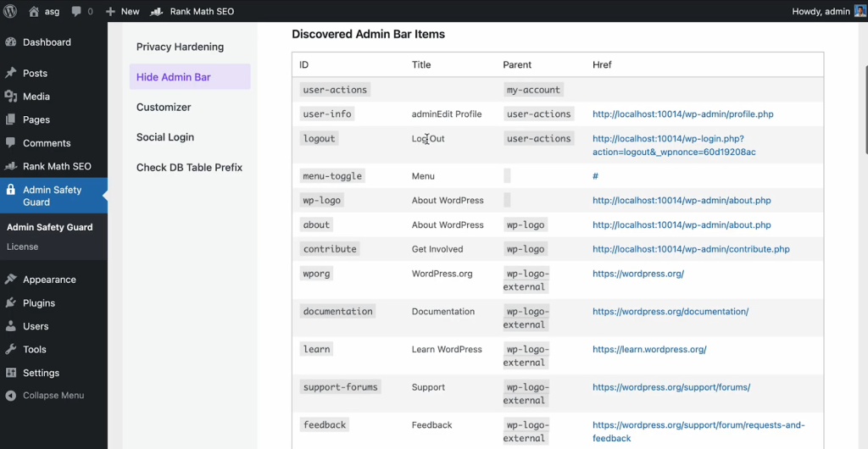Switch to the Social Login tab
868x449 pixels.
point(165,137)
